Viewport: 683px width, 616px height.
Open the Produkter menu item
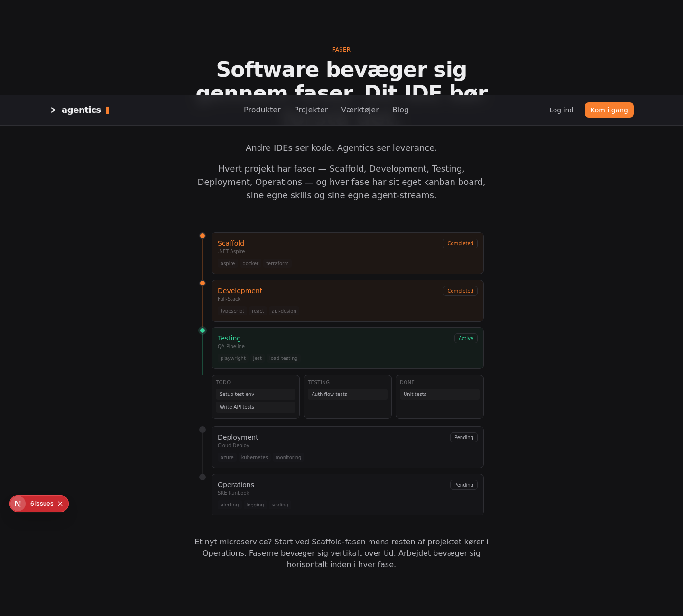tap(262, 110)
